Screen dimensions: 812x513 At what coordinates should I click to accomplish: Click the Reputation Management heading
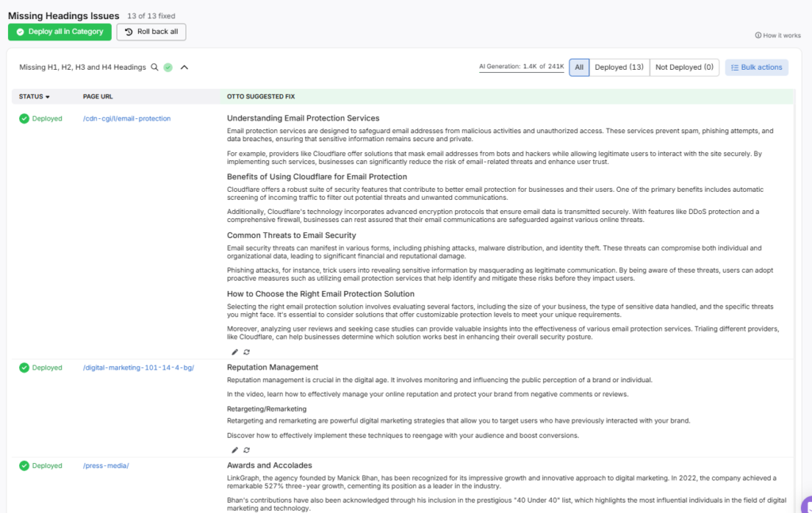pyautogui.click(x=273, y=367)
